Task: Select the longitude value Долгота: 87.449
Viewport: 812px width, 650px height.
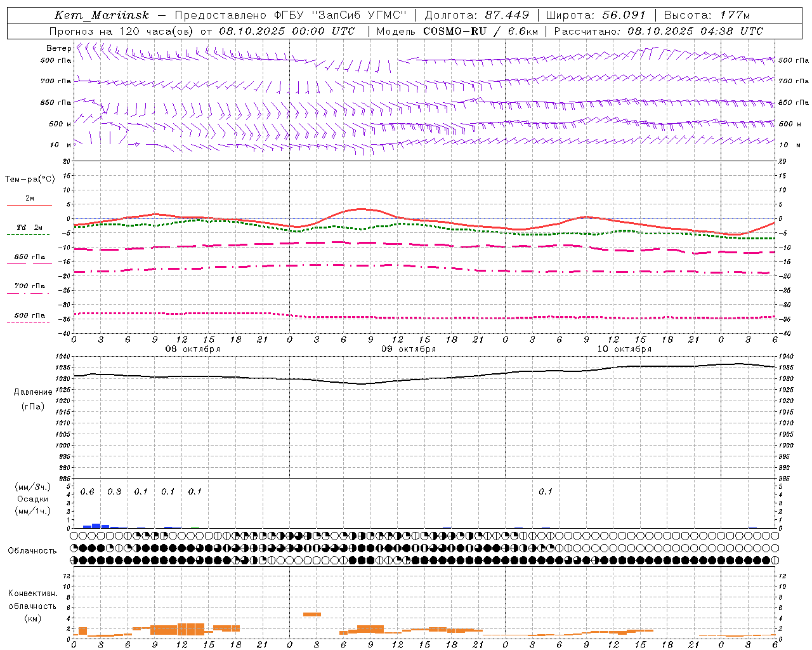Action: 476,15
